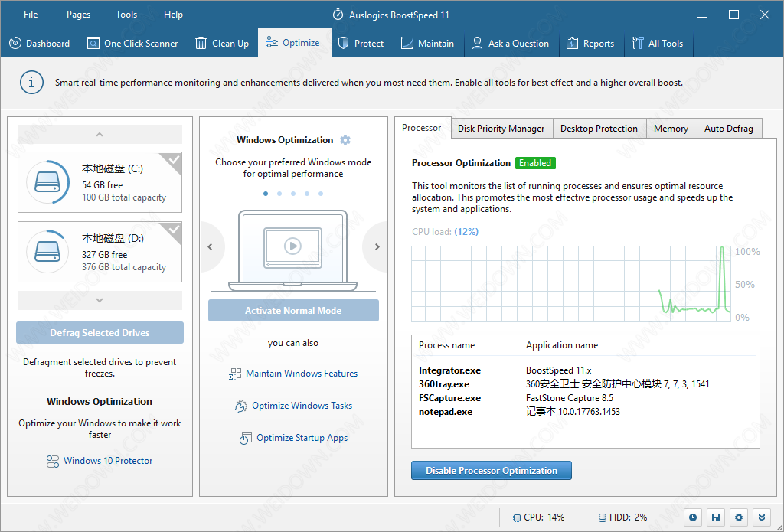Click the Maintain Windows Features icon
The image size is (784, 532).
click(x=235, y=374)
